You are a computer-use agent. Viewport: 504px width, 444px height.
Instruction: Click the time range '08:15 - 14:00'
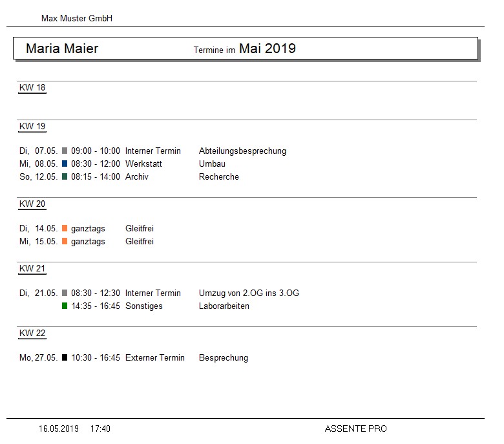click(x=96, y=176)
